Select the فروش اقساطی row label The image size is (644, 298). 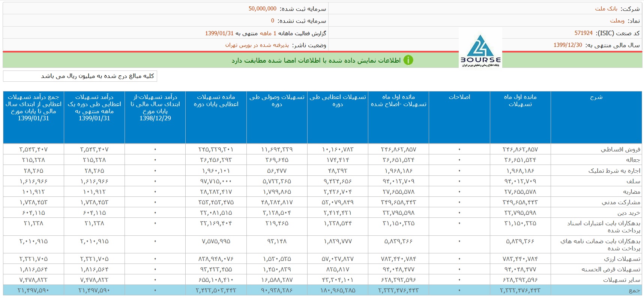pos(620,149)
